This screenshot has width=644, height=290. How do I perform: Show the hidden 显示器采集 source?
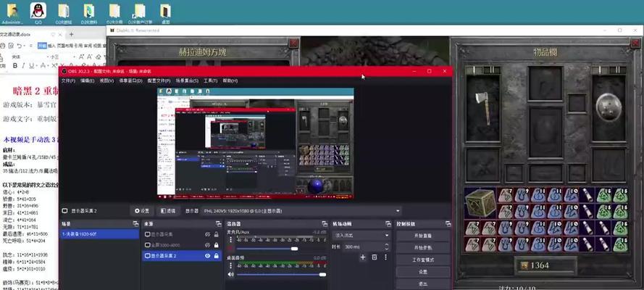pos(208,234)
